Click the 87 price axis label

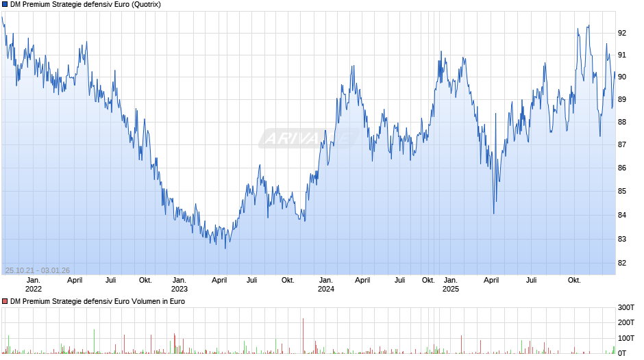[622, 144]
